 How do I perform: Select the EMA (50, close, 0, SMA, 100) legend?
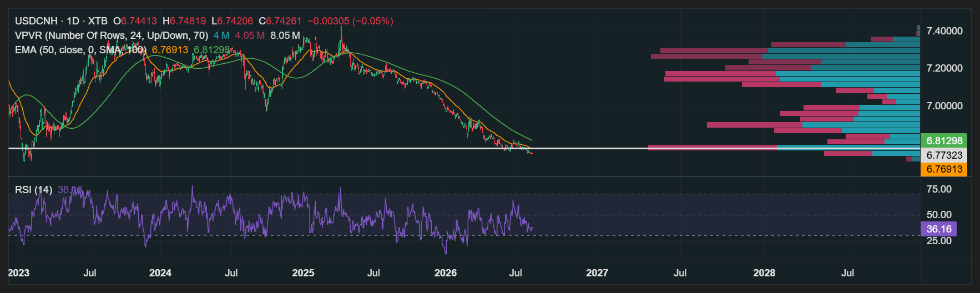point(80,50)
